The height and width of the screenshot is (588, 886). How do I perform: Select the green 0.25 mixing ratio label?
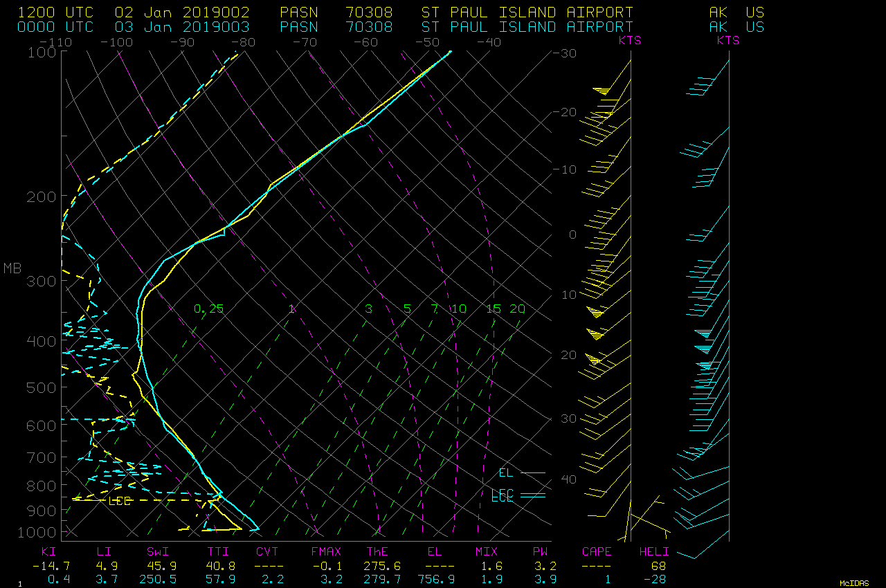point(208,309)
